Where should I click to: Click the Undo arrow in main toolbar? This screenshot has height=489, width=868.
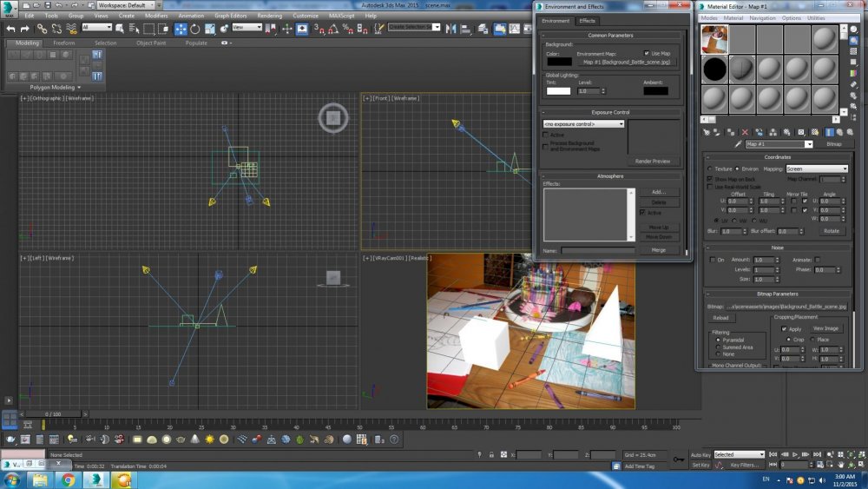tap(10, 29)
